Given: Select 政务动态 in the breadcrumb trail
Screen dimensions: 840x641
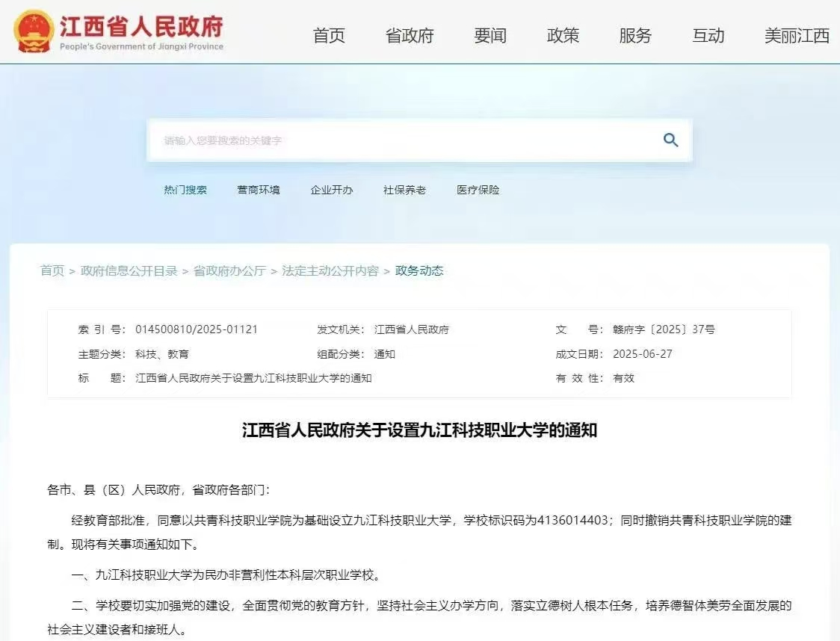Looking at the screenshot, I should pyautogui.click(x=421, y=273).
